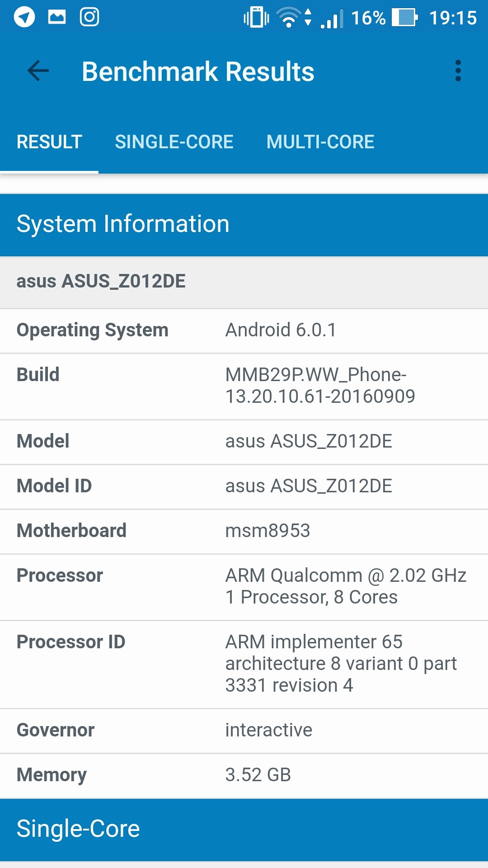Tap the cellular signal icon

click(332, 19)
